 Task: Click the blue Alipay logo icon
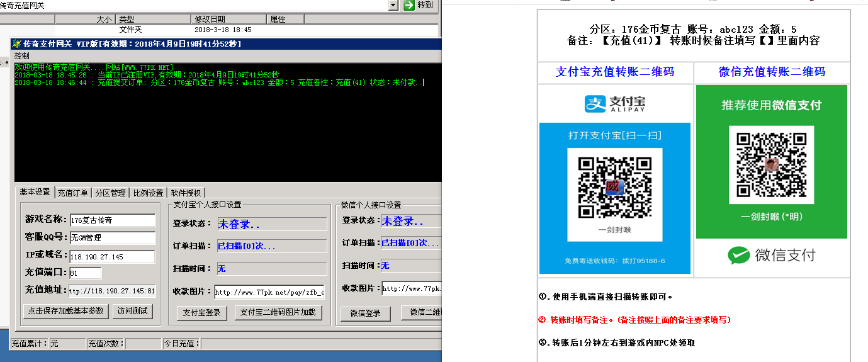(595, 104)
